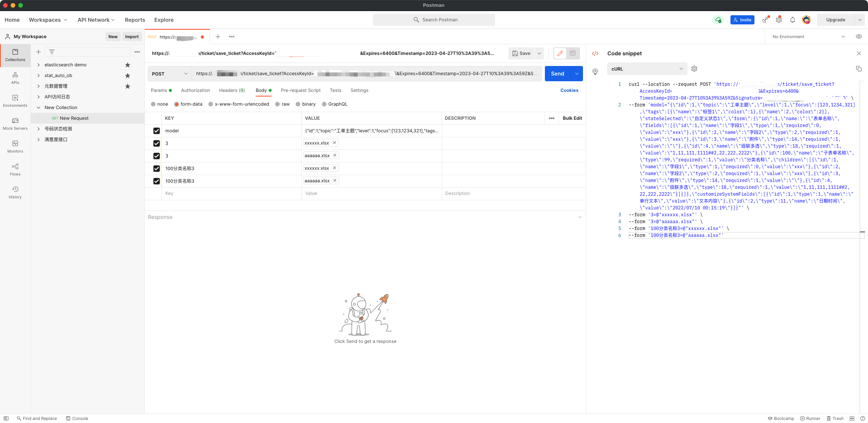The height and width of the screenshot is (423, 868).
Task: Select x-www-form-urlencoded body type
Action: point(211,104)
